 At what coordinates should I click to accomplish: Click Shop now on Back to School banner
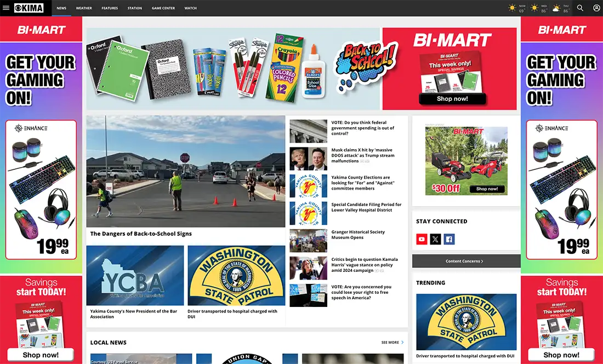tap(452, 99)
